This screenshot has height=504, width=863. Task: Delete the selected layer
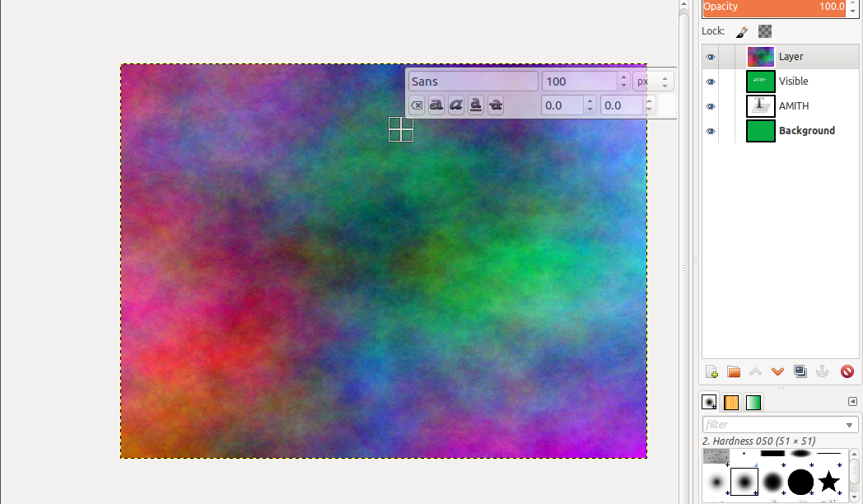pyautogui.click(x=847, y=372)
